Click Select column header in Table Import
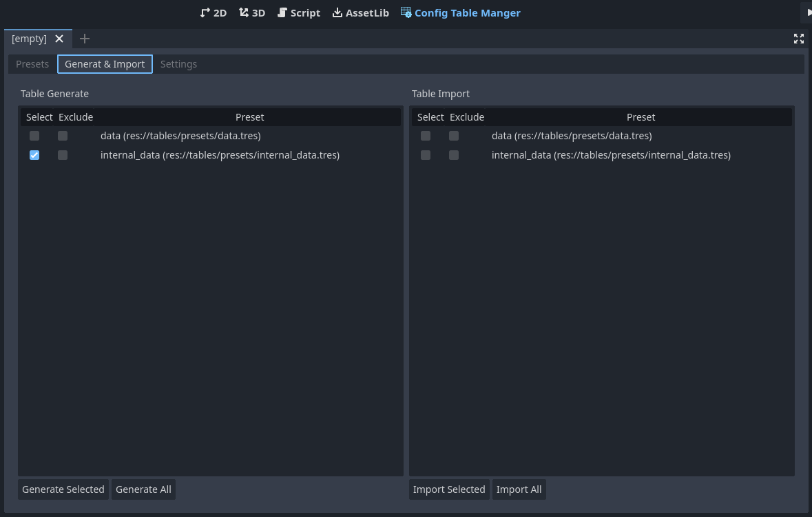This screenshot has width=812, height=517. 430,117
